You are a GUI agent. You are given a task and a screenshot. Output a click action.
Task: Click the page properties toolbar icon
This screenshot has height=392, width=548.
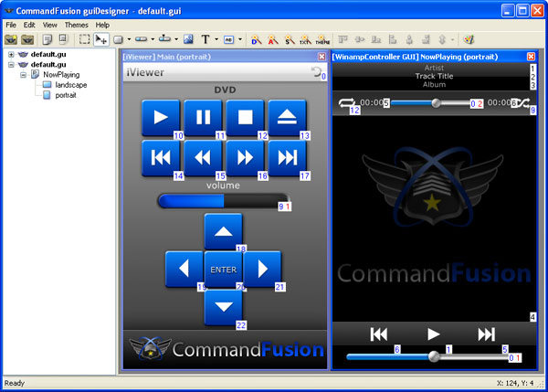point(63,39)
